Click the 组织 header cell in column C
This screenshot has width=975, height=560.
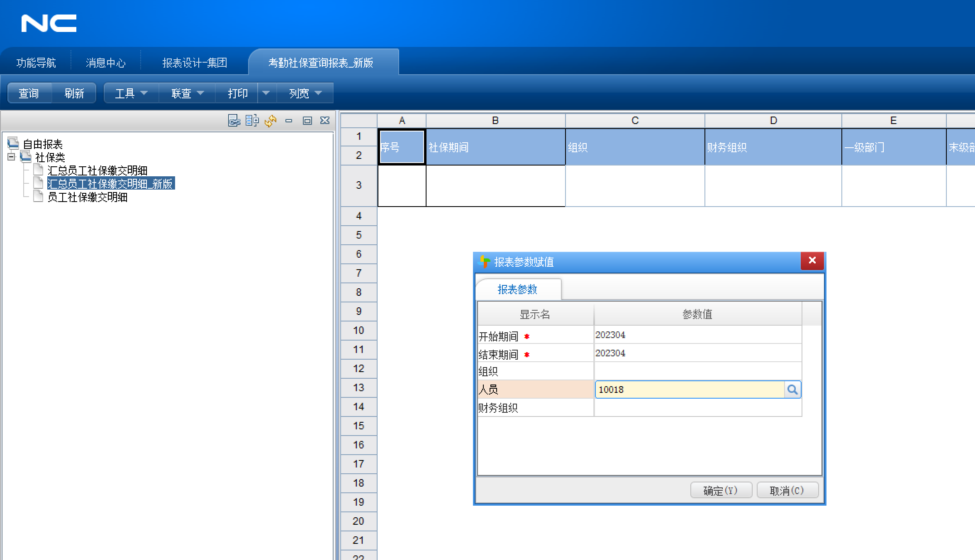[x=635, y=147]
